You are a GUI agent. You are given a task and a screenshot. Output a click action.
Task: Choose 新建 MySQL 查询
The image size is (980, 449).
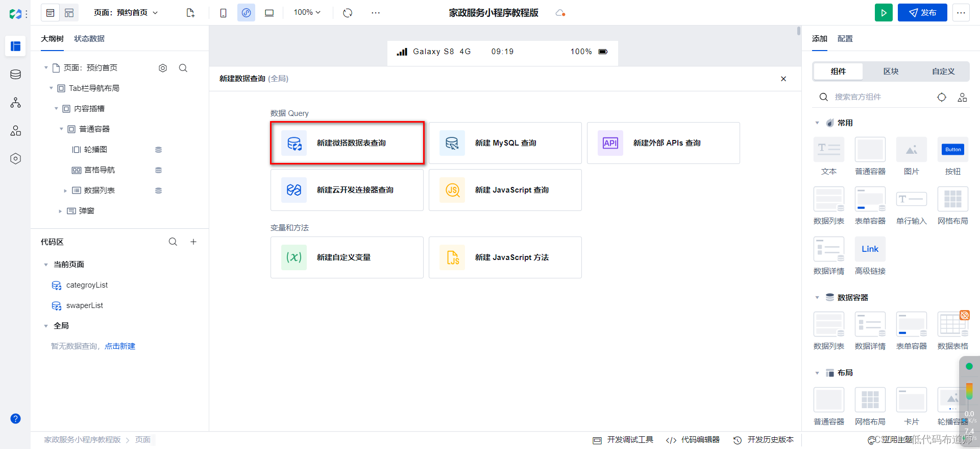[x=505, y=143]
